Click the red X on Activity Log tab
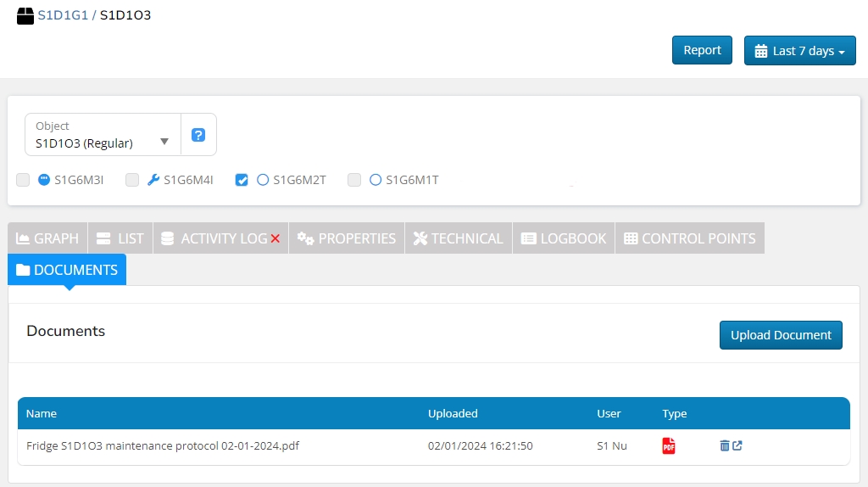868x487 pixels. [x=275, y=239]
